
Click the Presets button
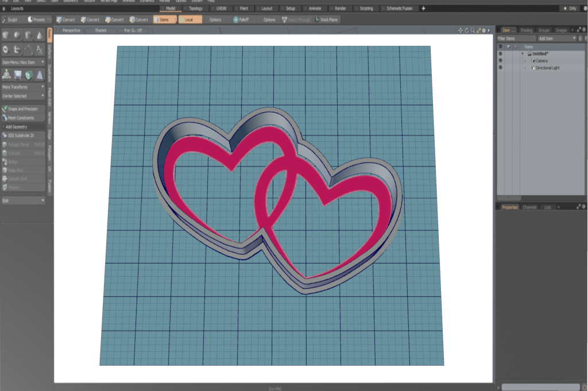(x=38, y=20)
